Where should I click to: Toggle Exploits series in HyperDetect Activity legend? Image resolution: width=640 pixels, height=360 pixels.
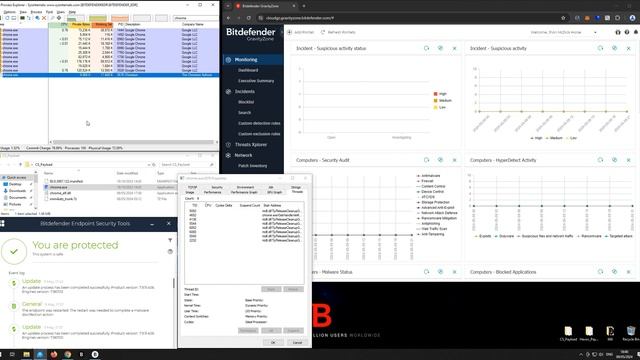pos(482,236)
